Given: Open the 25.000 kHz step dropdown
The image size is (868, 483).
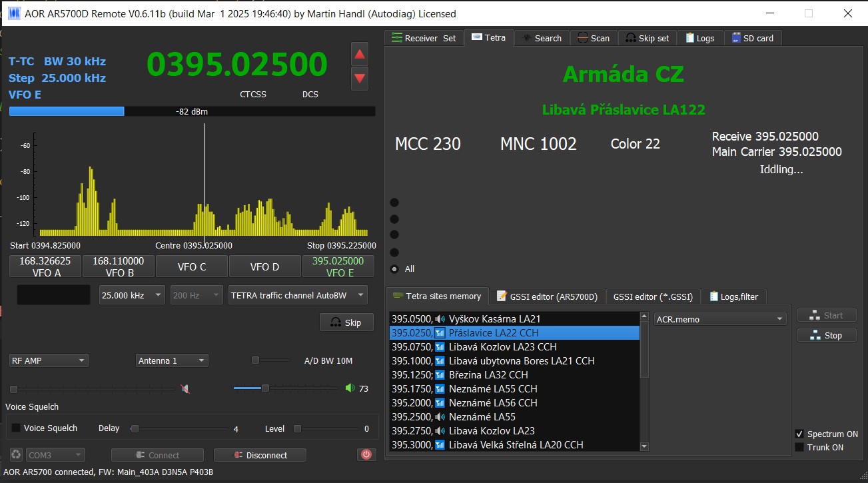Looking at the screenshot, I should click(132, 294).
